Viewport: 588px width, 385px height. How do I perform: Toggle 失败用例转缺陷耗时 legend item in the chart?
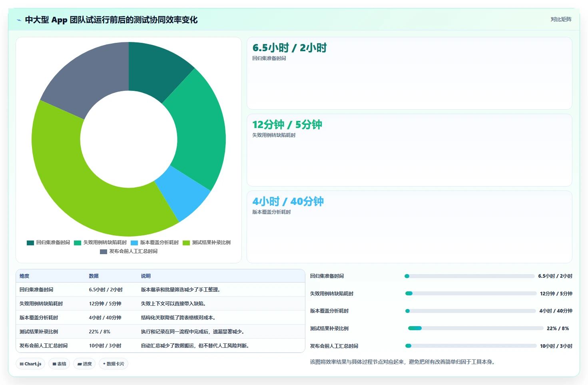[x=100, y=243]
